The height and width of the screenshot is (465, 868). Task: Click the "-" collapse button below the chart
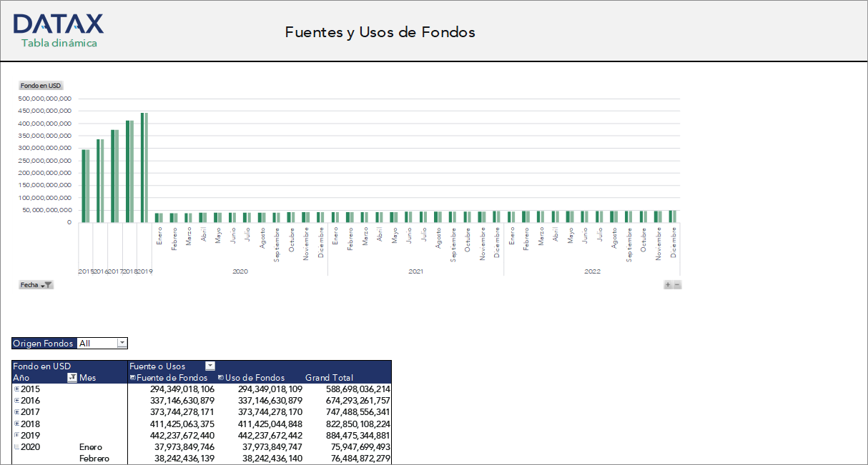click(x=677, y=284)
